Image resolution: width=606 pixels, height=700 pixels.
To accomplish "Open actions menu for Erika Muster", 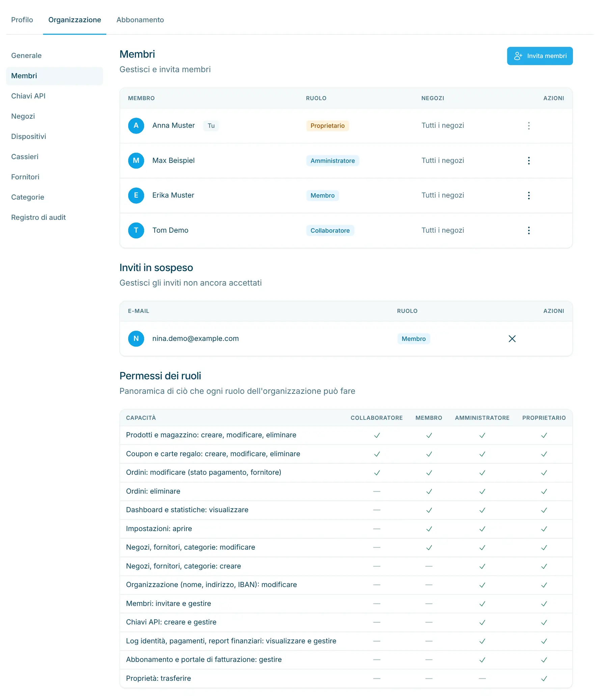I will [528, 195].
